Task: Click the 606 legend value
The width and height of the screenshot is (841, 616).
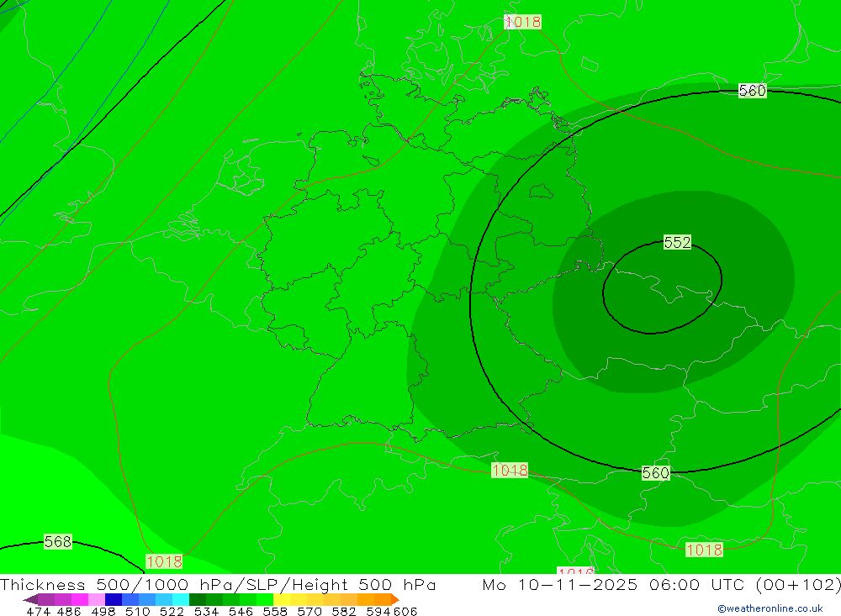Action: pos(405,611)
